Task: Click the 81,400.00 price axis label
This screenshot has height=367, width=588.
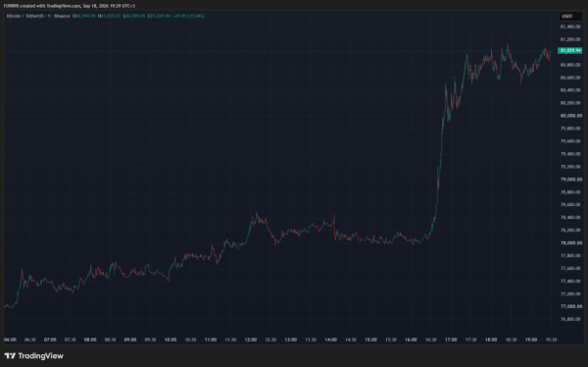Action: [x=571, y=26]
